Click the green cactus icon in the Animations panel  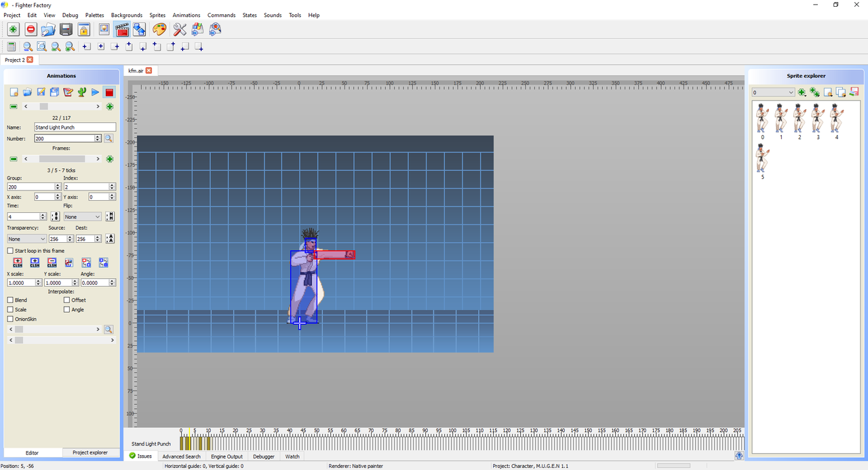(x=81, y=92)
